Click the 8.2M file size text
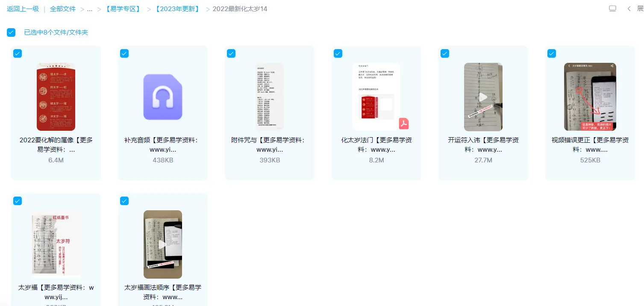The image size is (644, 306). click(x=376, y=160)
